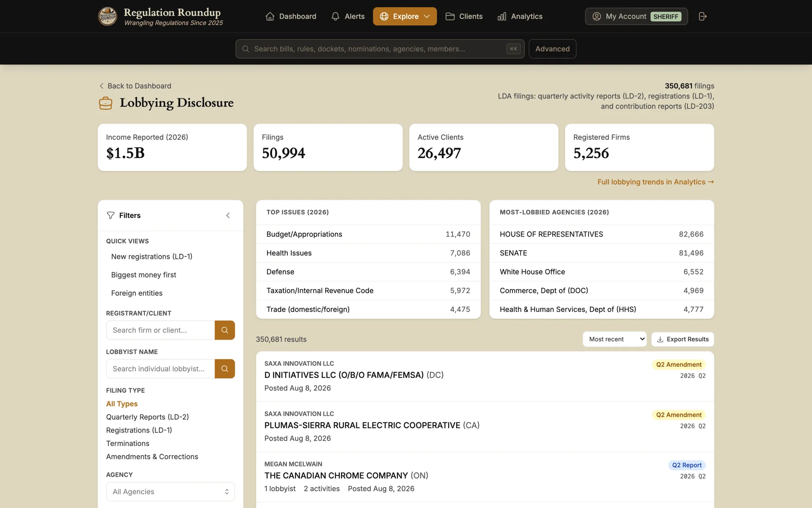Open D INITIATIVES LLC filing result

click(x=485, y=377)
